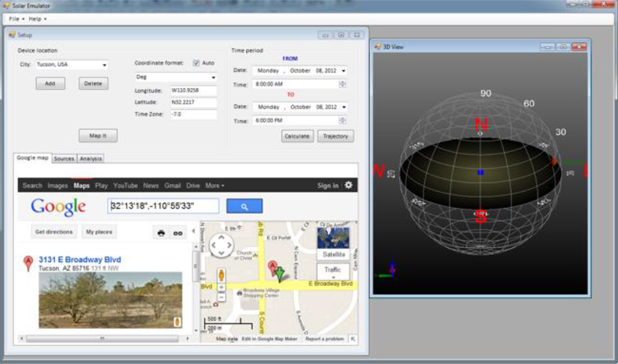Click the red A marker beside the address

click(x=28, y=263)
